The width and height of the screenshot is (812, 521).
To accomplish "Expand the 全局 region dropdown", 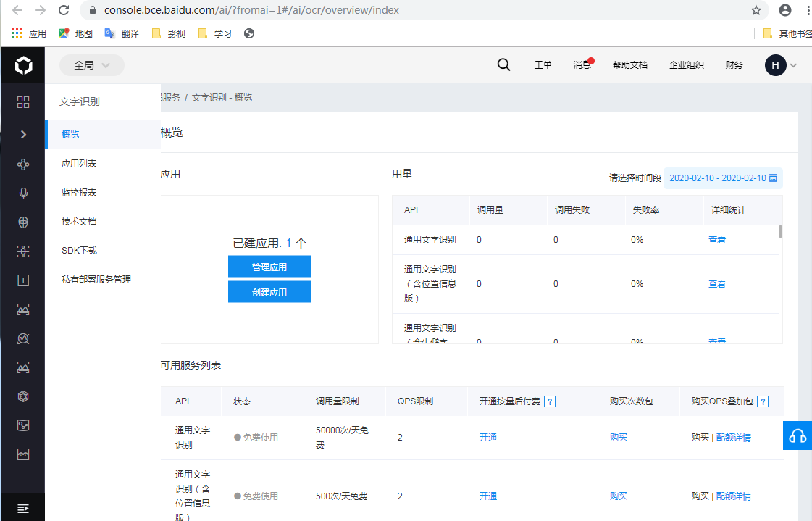I will coord(92,65).
